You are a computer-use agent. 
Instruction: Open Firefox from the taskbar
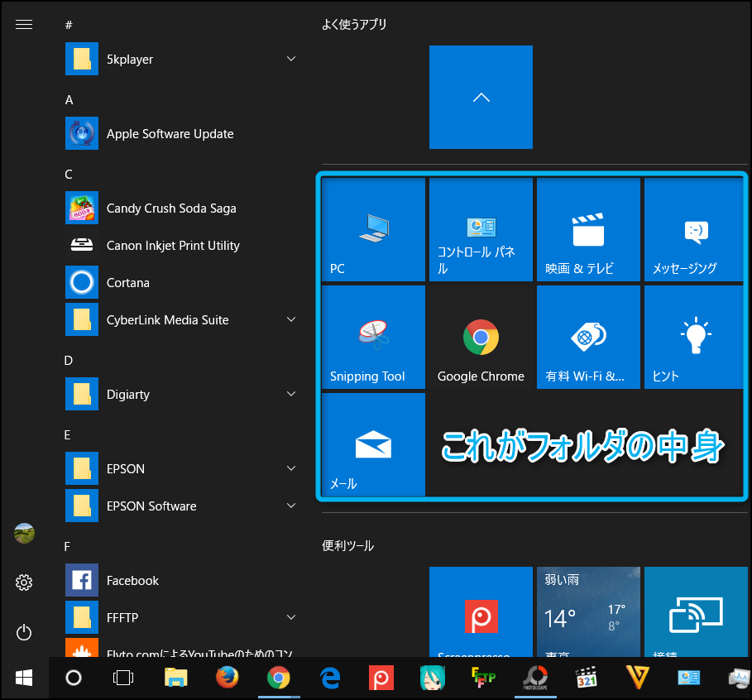tap(227, 678)
